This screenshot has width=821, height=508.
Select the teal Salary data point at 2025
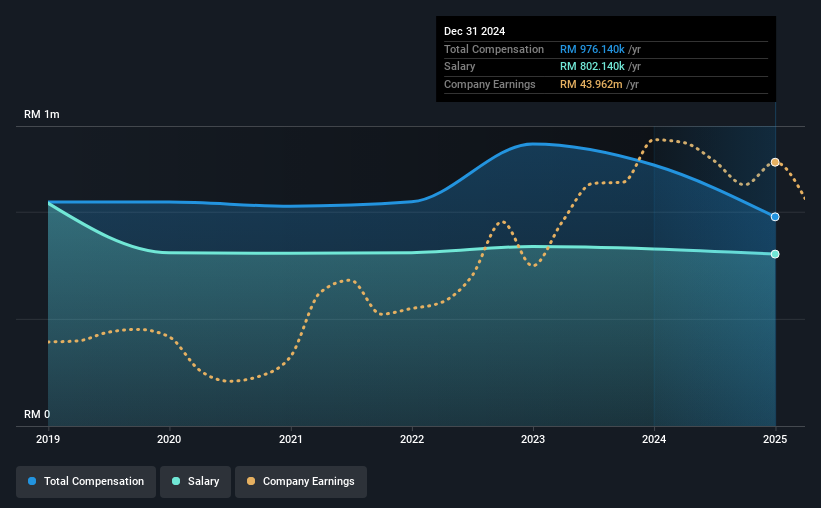click(x=775, y=254)
